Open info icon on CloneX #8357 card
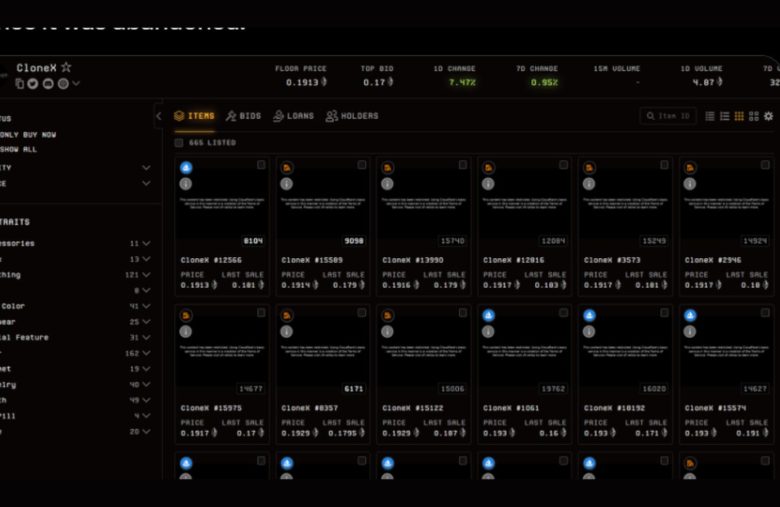 pos(287,332)
